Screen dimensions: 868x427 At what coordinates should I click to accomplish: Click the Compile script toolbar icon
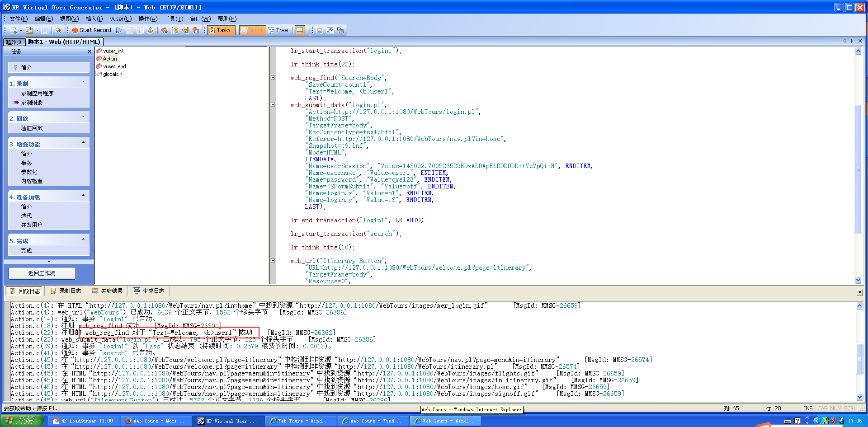click(x=150, y=30)
